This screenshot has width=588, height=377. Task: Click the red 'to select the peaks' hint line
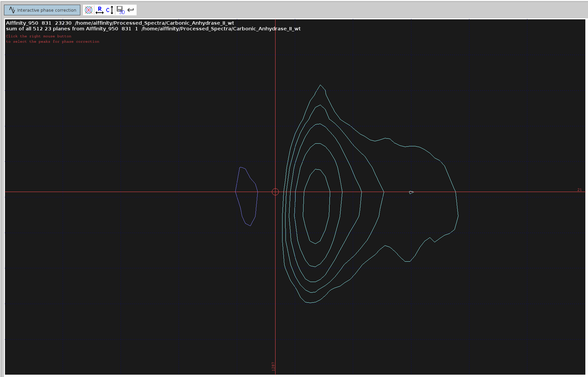[x=53, y=41]
